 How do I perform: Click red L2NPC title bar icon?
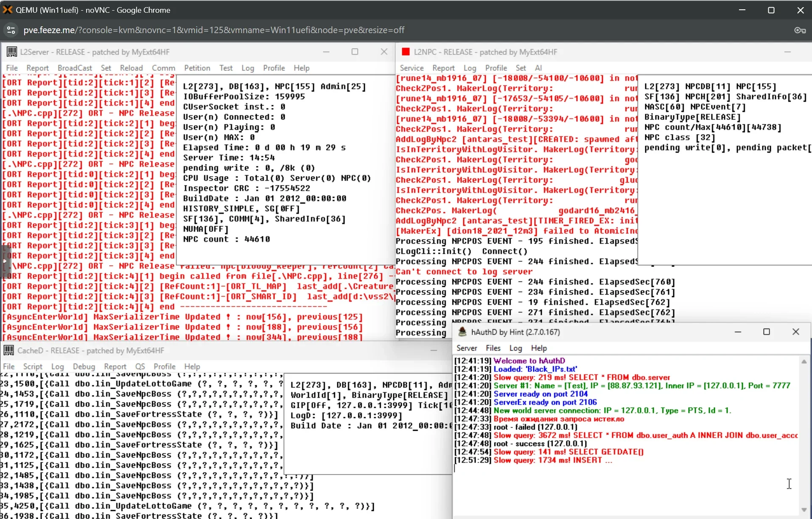pyautogui.click(x=406, y=52)
